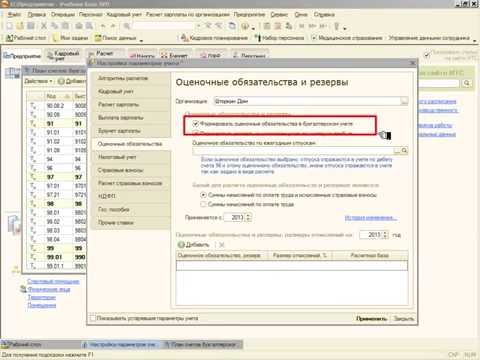Viewport: 480px width, 360px height.
Task: Select Расчет зарплаты settings section
Action: point(130,104)
